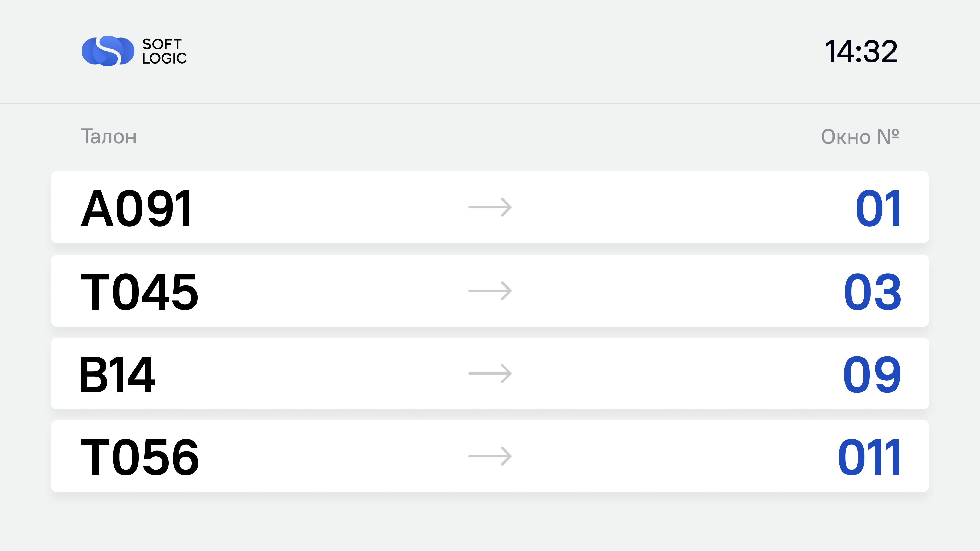Click the arrow icon in the T045 row

(490, 291)
